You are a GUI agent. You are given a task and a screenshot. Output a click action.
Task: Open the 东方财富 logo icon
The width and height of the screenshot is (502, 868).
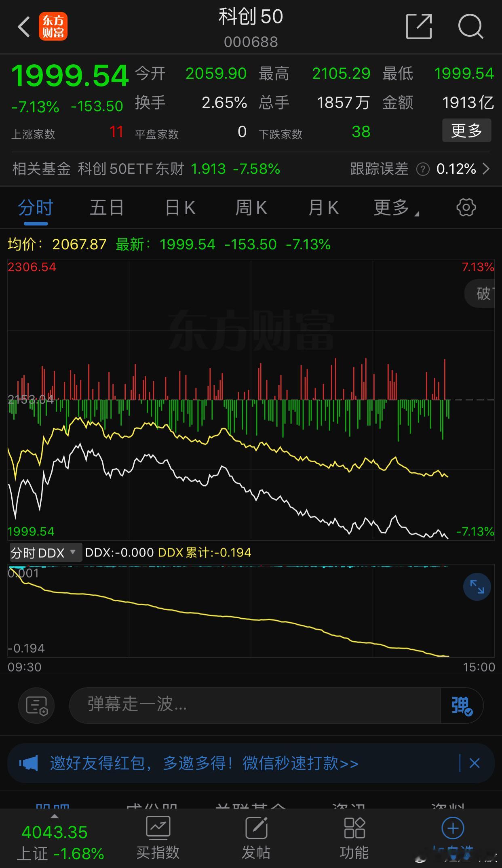(53, 27)
